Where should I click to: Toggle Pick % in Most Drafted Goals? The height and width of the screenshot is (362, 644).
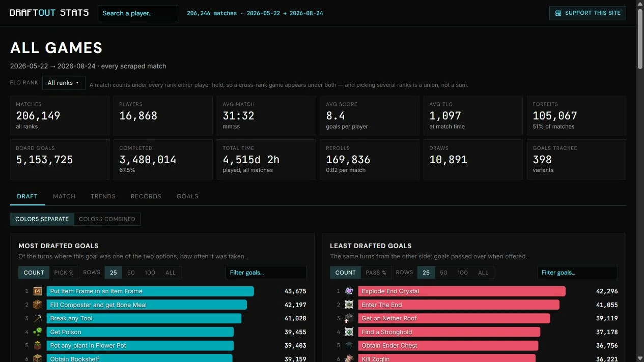tap(64, 273)
